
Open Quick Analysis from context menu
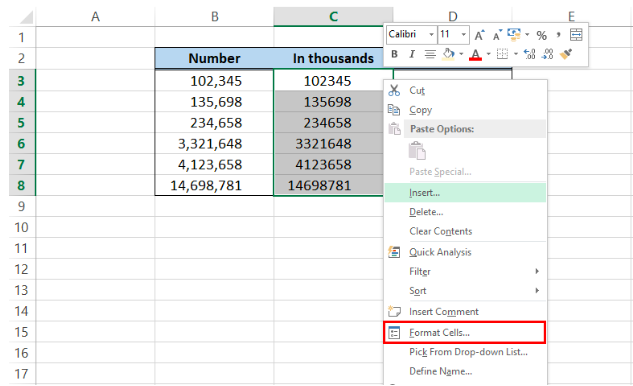(465, 252)
